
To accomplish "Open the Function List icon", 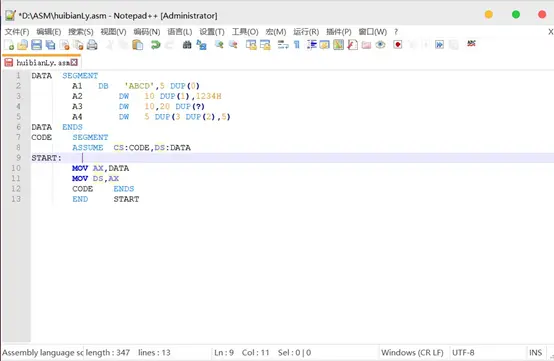I will [352, 45].
